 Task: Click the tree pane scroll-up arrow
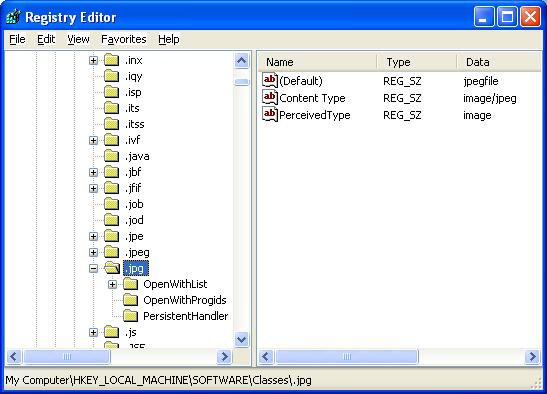click(241, 61)
